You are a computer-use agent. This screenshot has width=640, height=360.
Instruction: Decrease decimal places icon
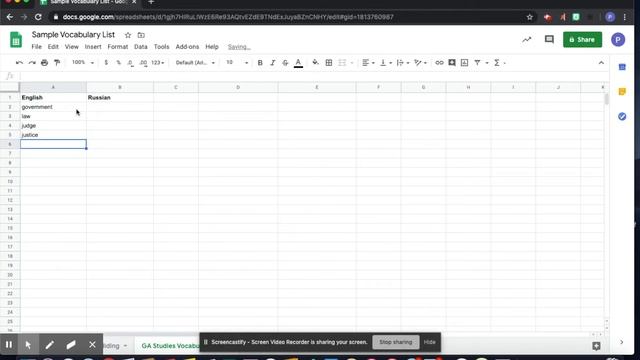130,63
